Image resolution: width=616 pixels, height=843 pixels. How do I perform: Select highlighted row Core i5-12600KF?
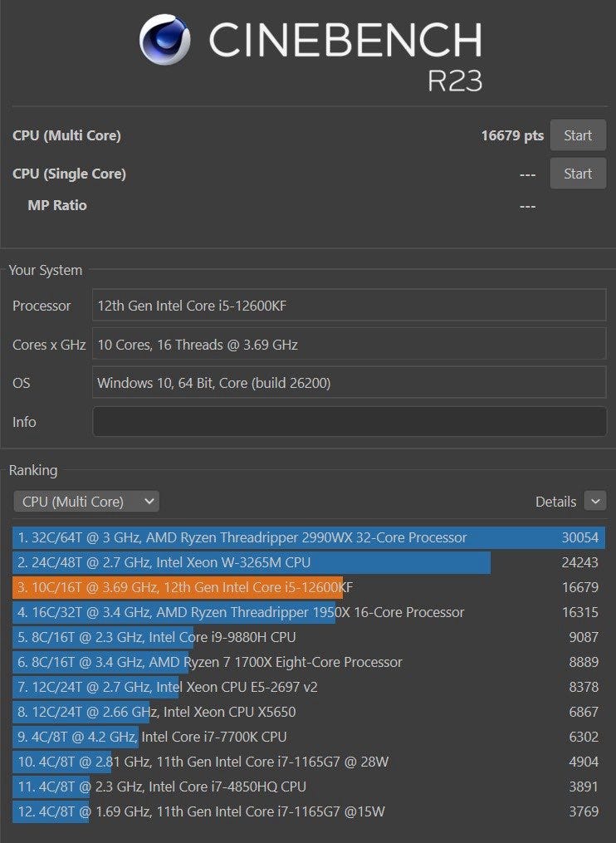(x=309, y=587)
